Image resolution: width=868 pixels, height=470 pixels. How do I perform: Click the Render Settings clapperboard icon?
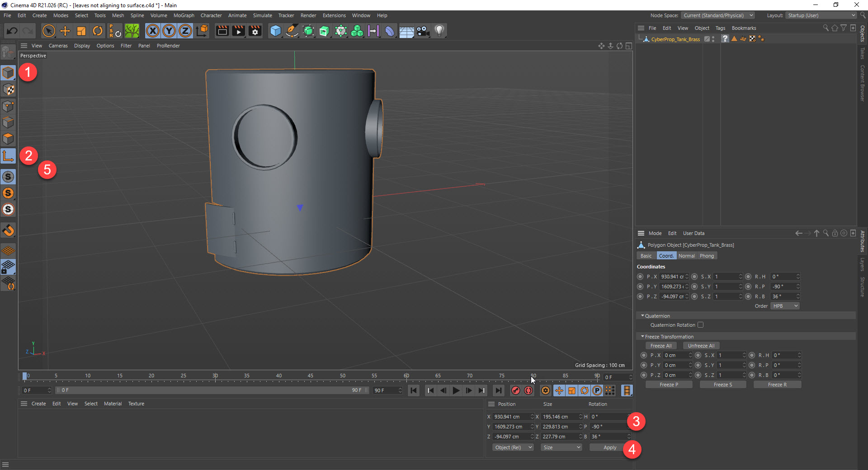(x=255, y=31)
